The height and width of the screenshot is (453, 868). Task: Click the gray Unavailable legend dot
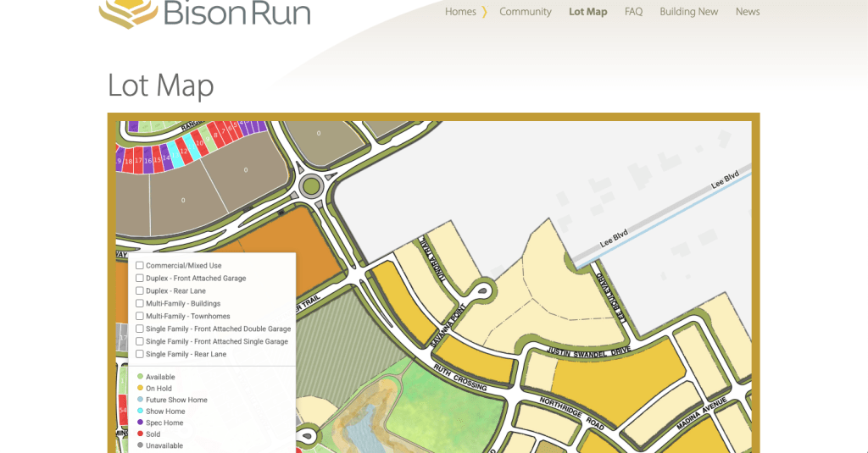click(x=140, y=445)
